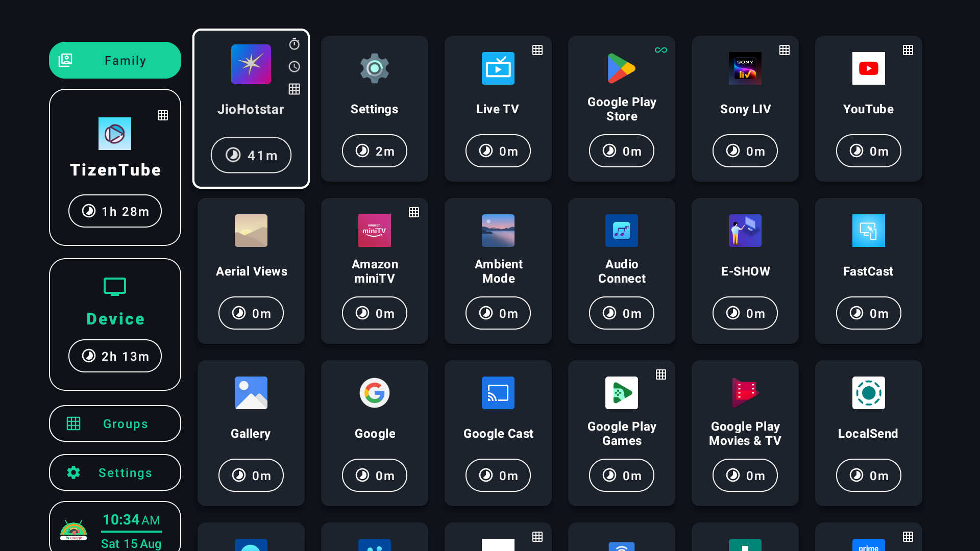Open the YouTube app icon
The width and height of the screenshot is (980, 551).
tap(869, 68)
